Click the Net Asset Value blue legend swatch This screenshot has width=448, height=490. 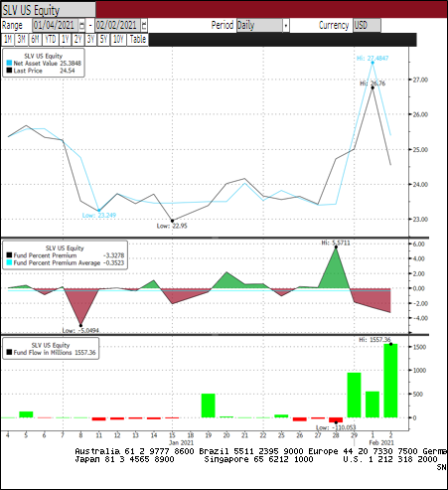click(9, 63)
